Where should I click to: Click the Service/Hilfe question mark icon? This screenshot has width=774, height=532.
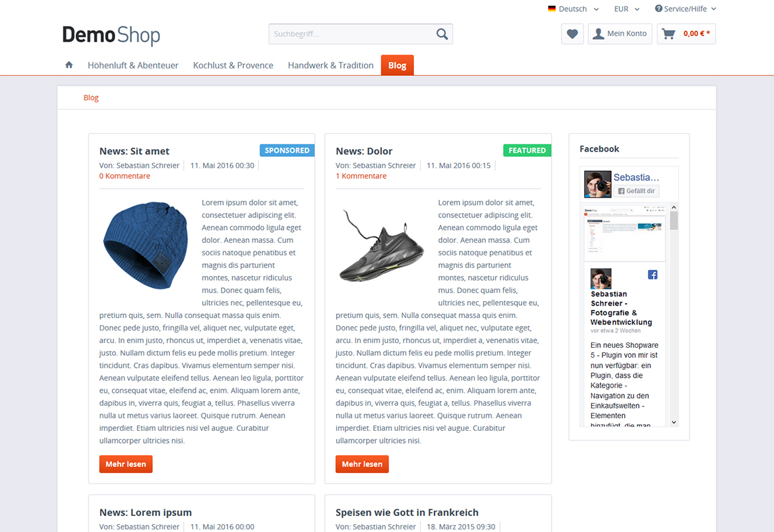coord(658,9)
